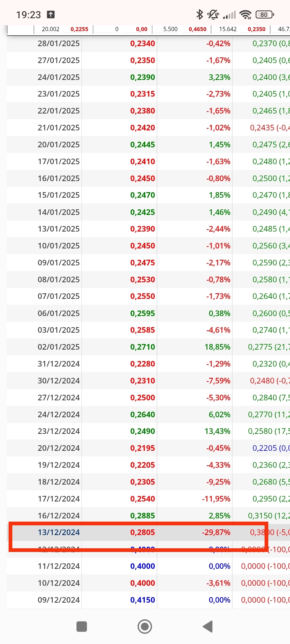Viewport: 290px width, 644px height.
Task: Click the 13,43% change value
Action: (x=218, y=431)
